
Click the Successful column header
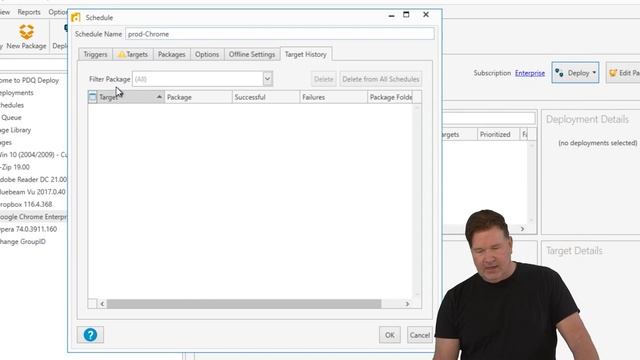[266, 97]
